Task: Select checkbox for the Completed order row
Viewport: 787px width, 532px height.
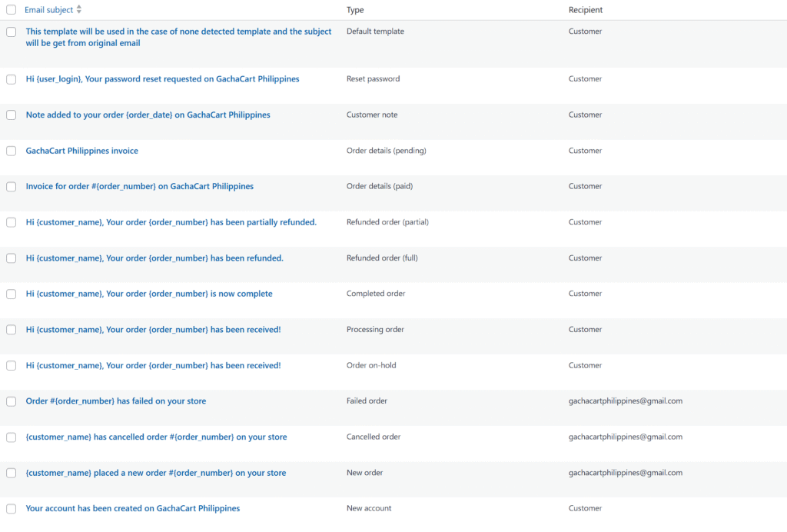Action: (x=11, y=294)
